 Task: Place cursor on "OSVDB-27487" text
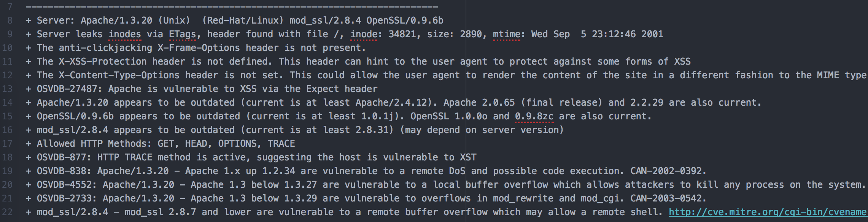(67, 89)
